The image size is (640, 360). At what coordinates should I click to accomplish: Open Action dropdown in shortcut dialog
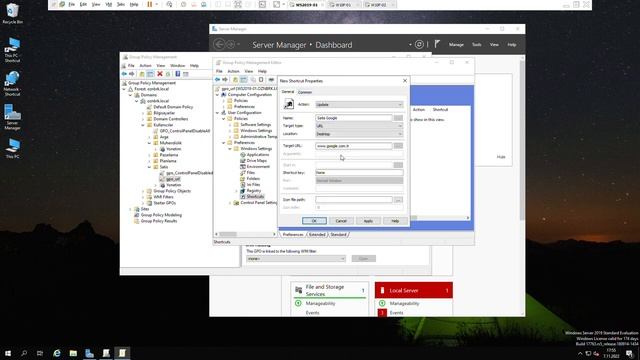coord(359,104)
